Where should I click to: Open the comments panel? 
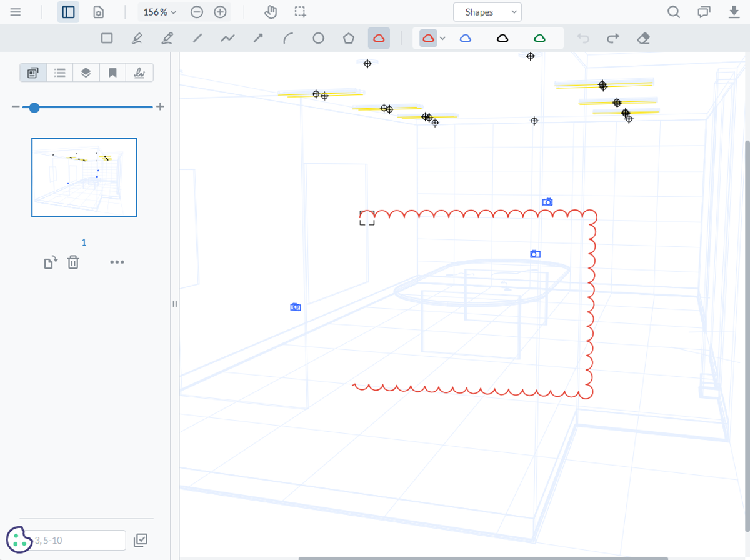click(704, 11)
